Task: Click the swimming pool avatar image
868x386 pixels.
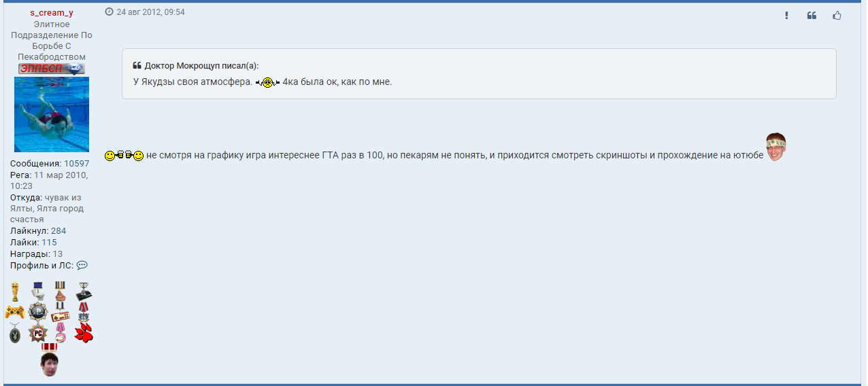Action: pyautogui.click(x=52, y=114)
